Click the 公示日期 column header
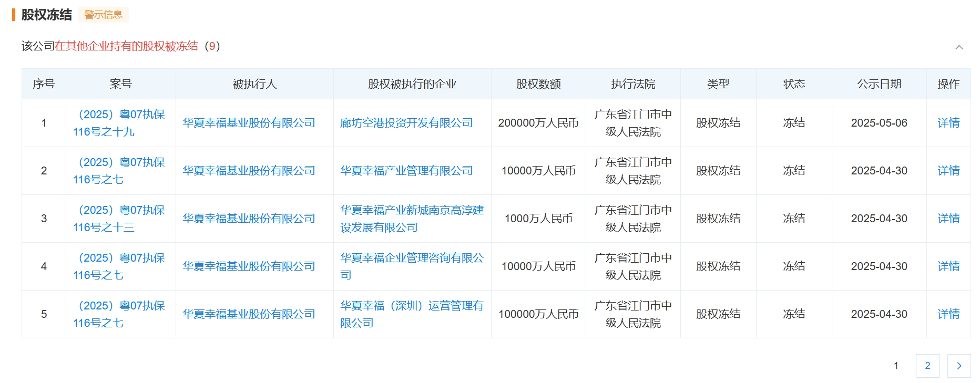 (879, 84)
